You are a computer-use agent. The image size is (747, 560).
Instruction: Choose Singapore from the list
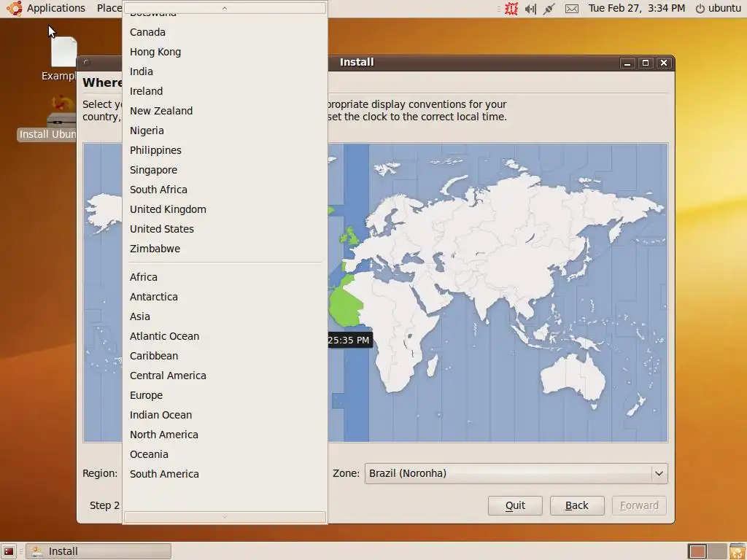225,170
